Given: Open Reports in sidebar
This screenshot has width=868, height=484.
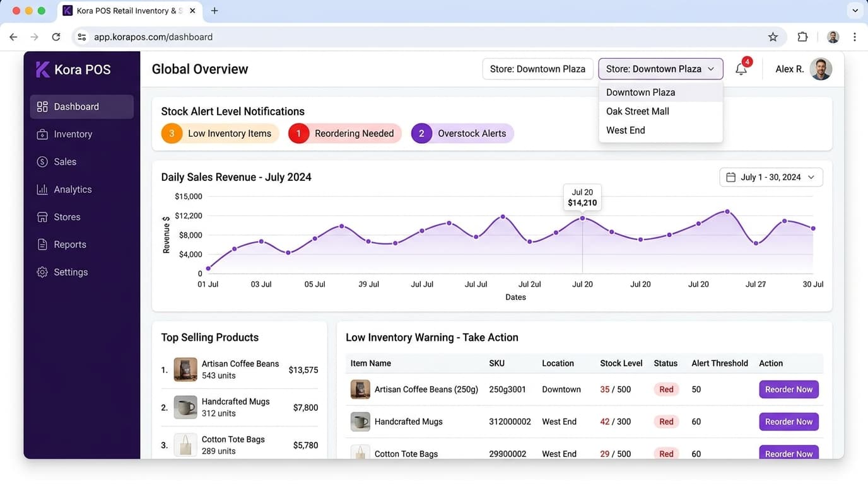Looking at the screenshot, I should (x=82, y=245).
